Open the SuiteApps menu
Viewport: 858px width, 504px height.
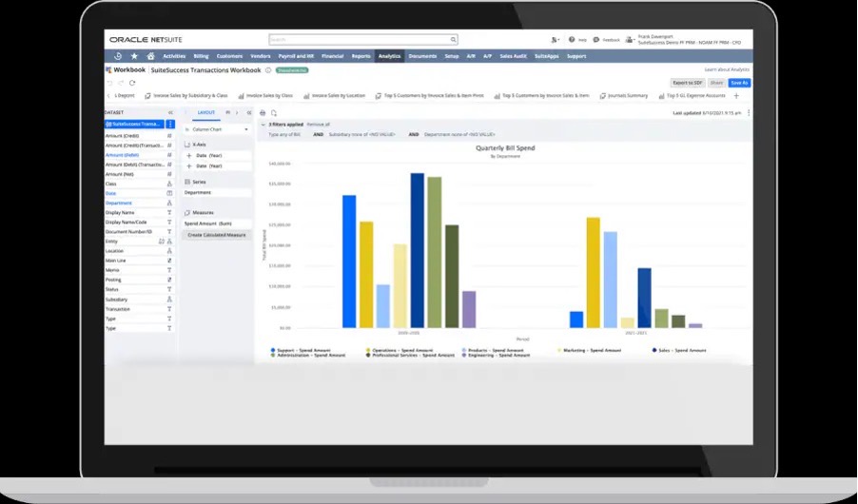(546, 56)
